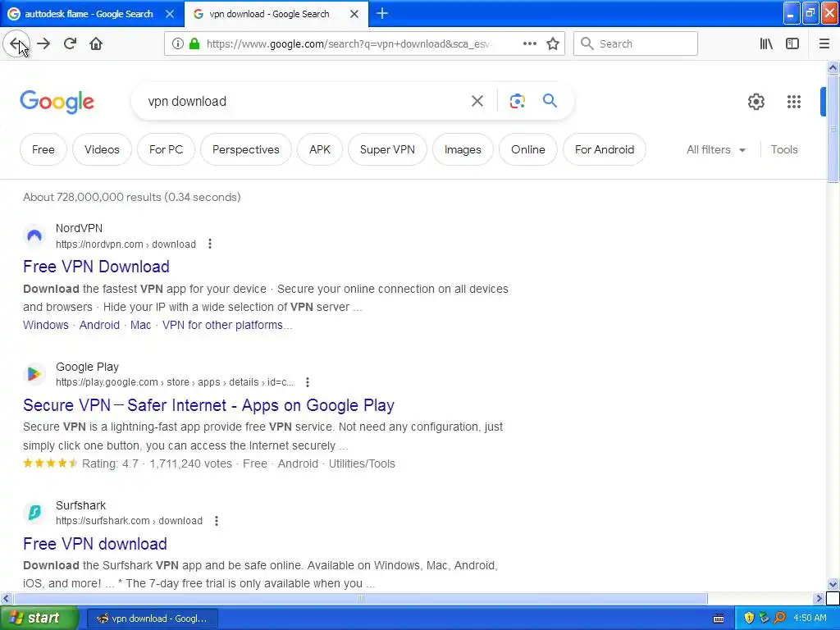Follow the Mac sitelink under NordVPN
This screenshot has width=840, height=630.
140,325
